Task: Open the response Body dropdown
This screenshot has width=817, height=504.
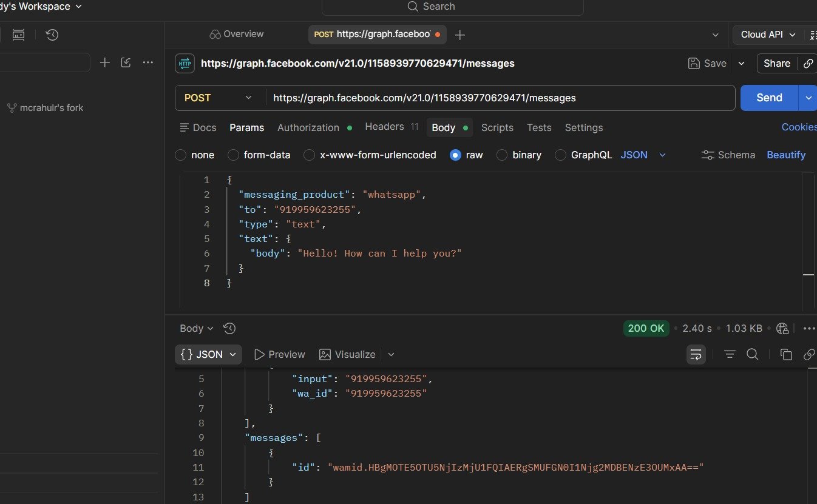Action: tap(197, 328)
